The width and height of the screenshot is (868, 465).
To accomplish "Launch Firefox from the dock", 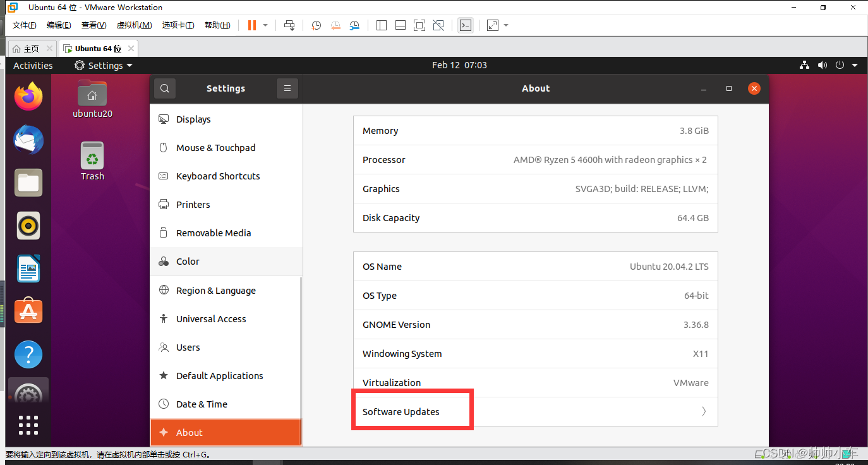I will click(x=28, y=97).
